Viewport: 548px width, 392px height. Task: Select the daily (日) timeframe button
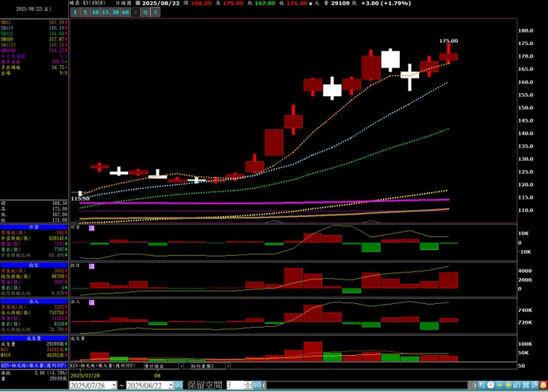click(x=136, y=13)
